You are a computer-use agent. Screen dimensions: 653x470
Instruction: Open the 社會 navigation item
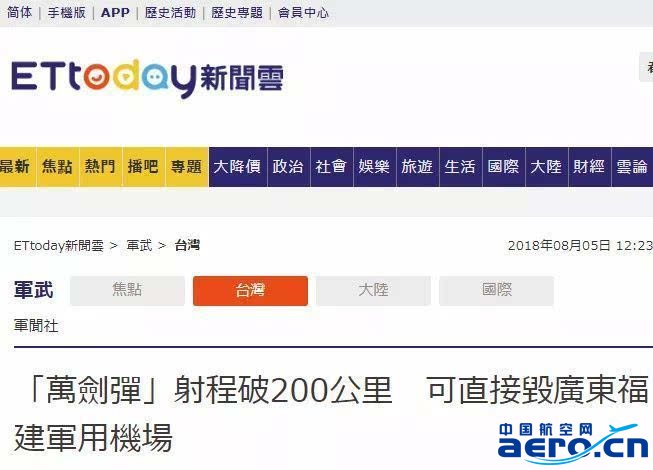331,167
